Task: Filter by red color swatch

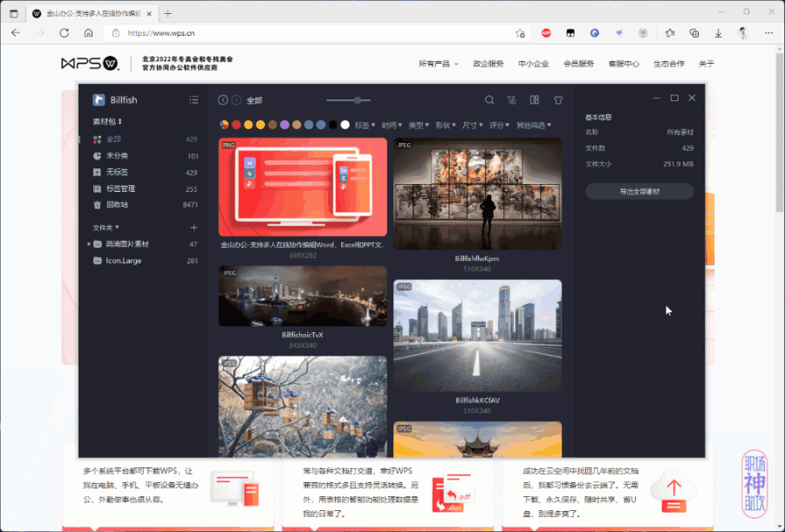Action: [236, 125]
